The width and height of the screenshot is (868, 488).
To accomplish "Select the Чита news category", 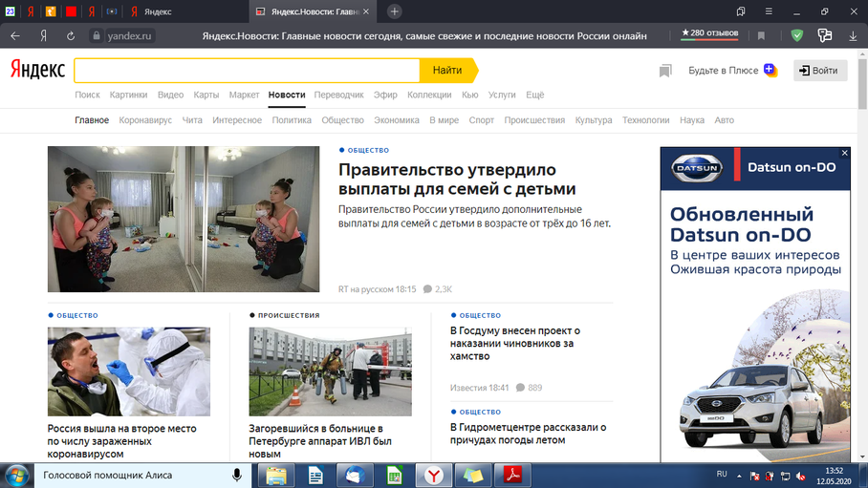I will point(192,120).
